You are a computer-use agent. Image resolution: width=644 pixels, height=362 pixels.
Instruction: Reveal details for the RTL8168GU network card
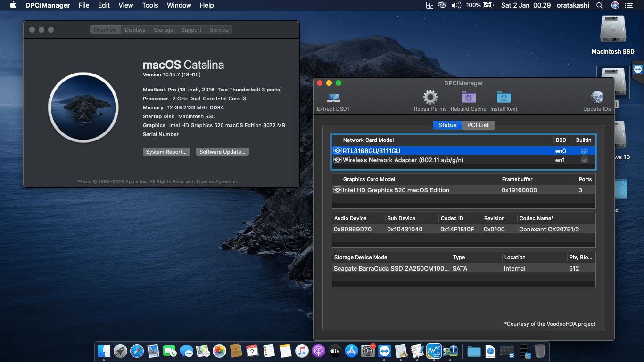click(x=338, y=151)
